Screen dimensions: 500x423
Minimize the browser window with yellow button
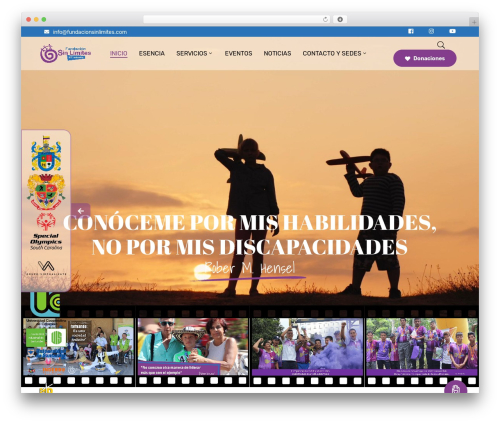[36, 20]
